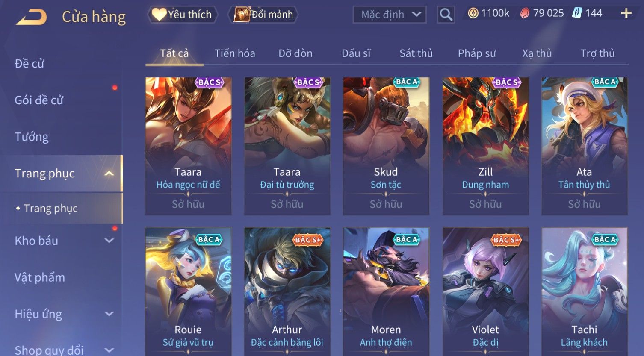
Task: Select the Zill Dung nham skin card
Action: click(x=485, y=146)
